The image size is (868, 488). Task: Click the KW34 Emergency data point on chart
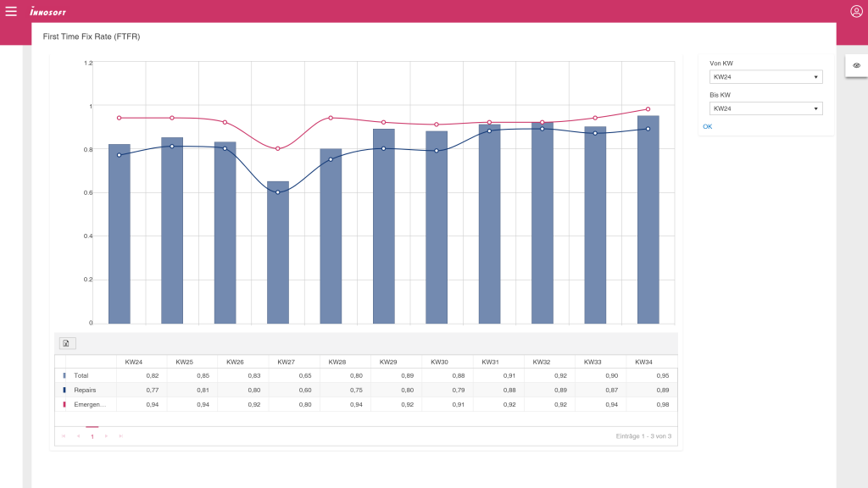pyautogui.click(x=648, y=109)
